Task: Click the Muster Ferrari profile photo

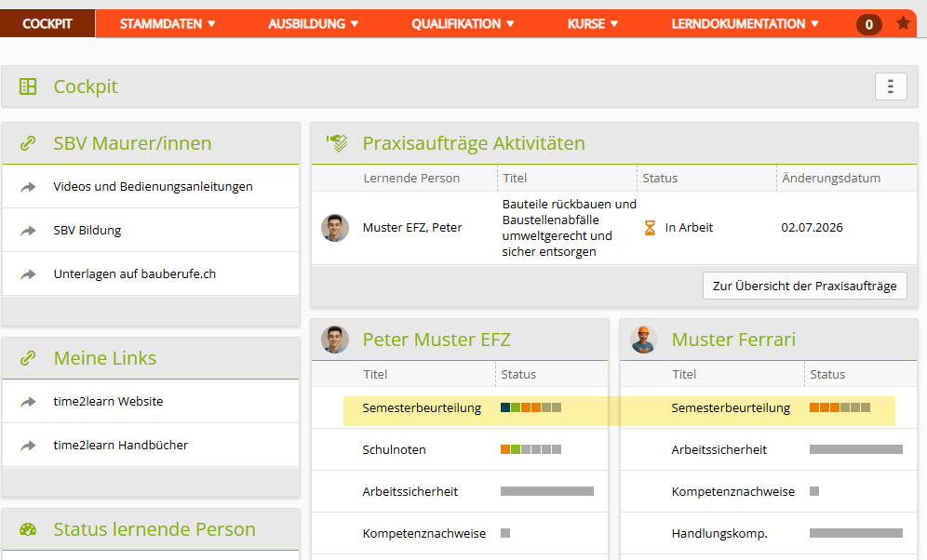Action: tap(644, 340)
